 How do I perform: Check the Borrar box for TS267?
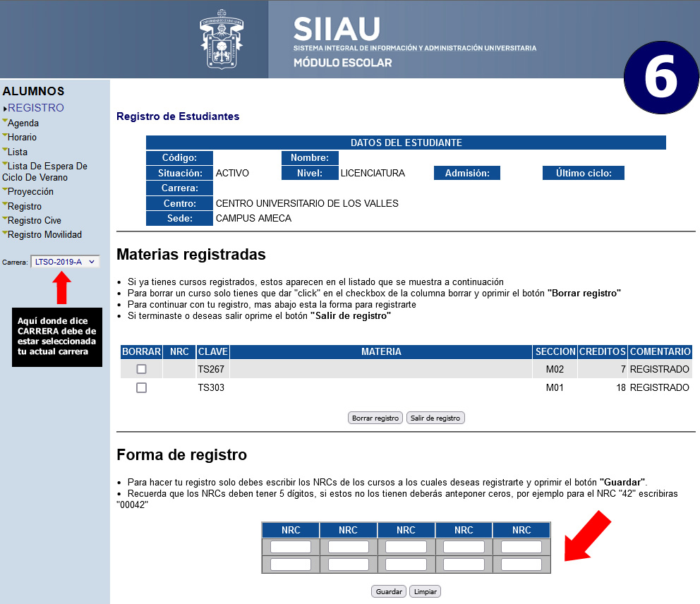point(142,369)
